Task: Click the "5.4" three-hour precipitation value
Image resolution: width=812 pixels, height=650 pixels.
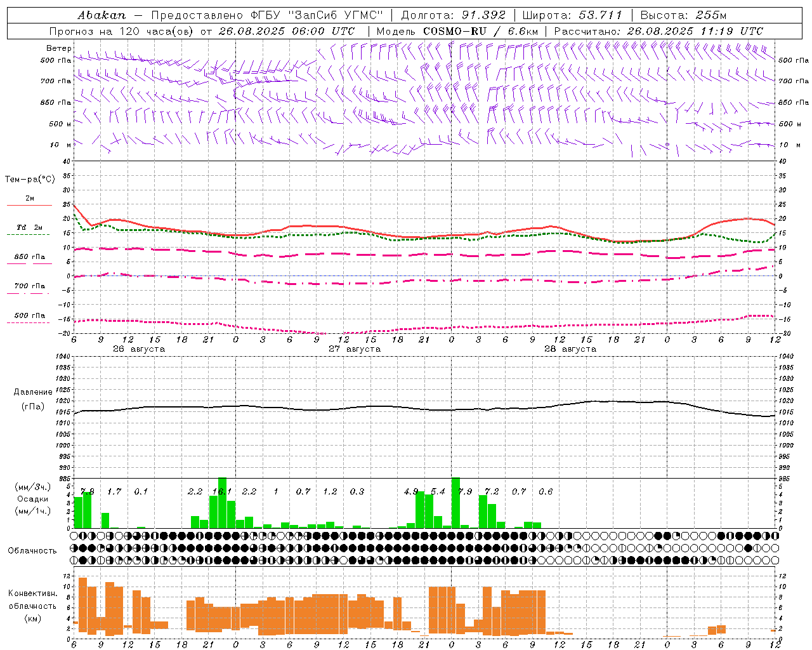Action: coord(438,491)
